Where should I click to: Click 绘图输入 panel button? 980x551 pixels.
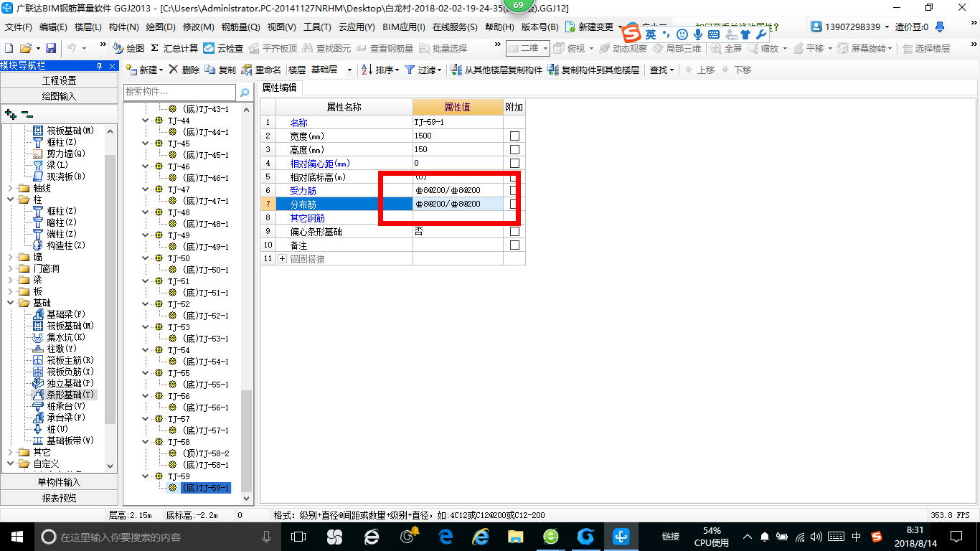point(59,95)
